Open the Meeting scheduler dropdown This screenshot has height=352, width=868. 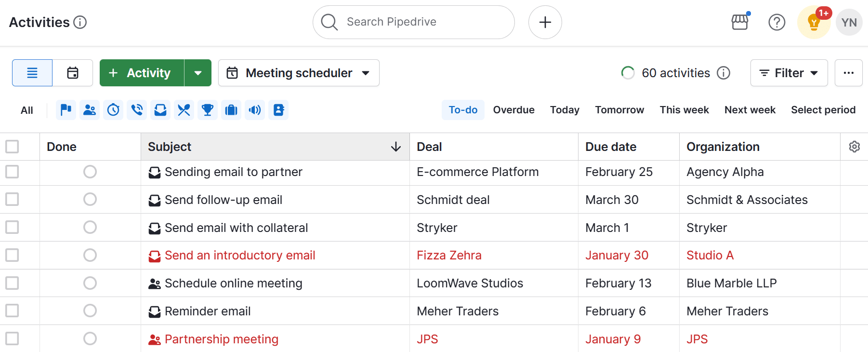point(298,73)
